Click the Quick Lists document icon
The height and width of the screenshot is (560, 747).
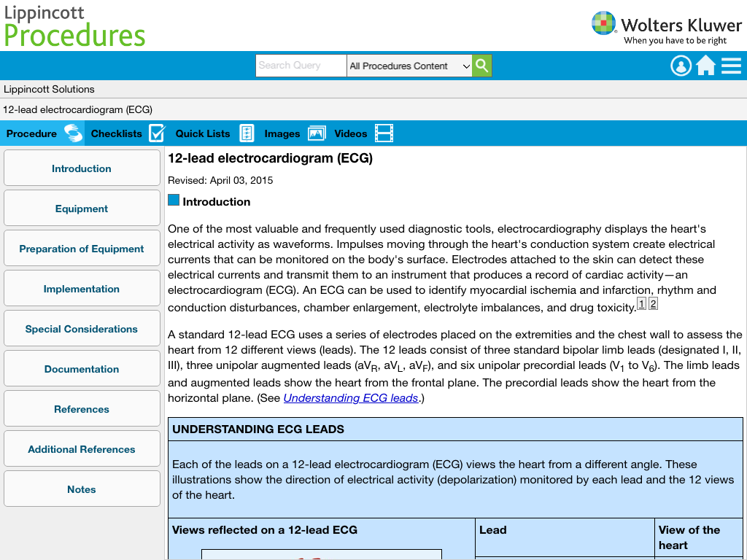click(x=247, y=133)
